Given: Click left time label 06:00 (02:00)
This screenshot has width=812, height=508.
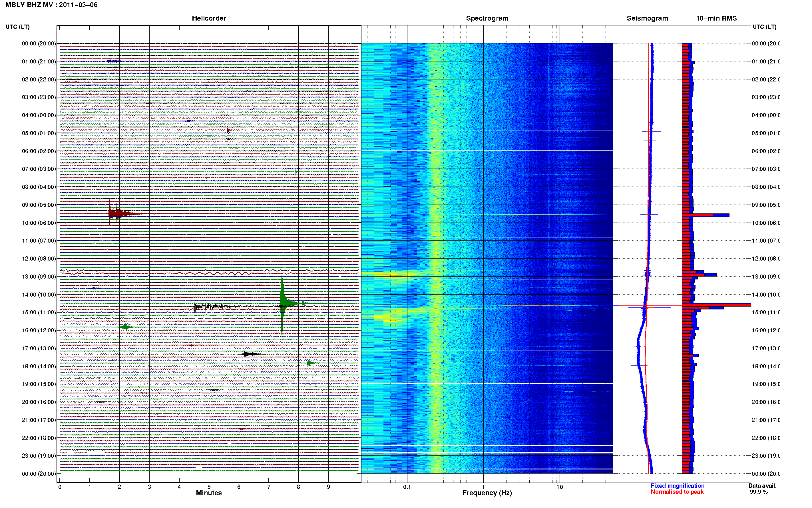Looking at the screenshot, I should 39,151.
